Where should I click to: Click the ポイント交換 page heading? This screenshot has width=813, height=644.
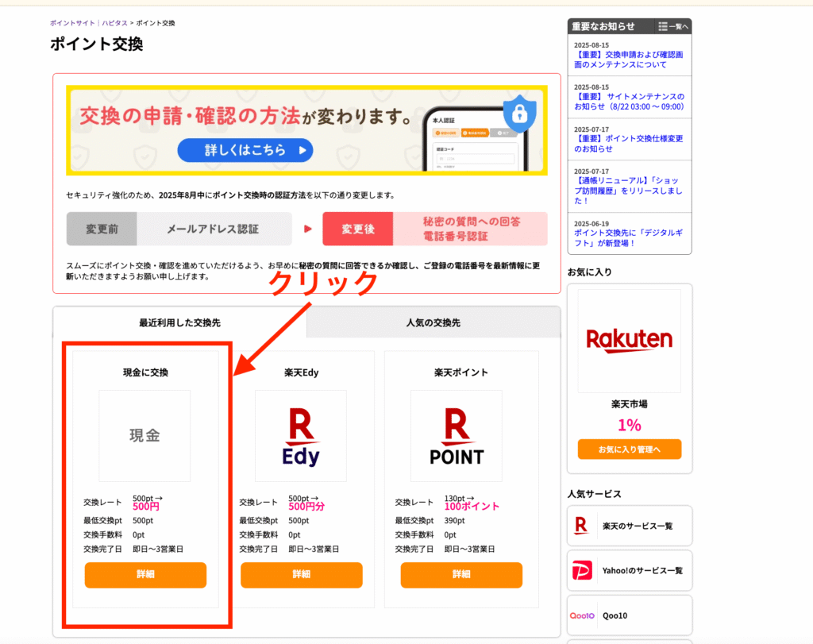(96, 44)
